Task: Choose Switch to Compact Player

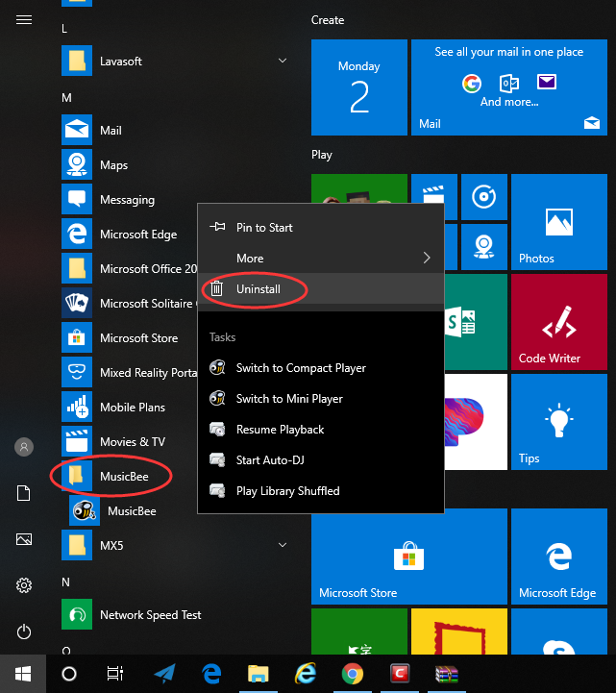Action: pyautogui.click(x=321, y=368)
